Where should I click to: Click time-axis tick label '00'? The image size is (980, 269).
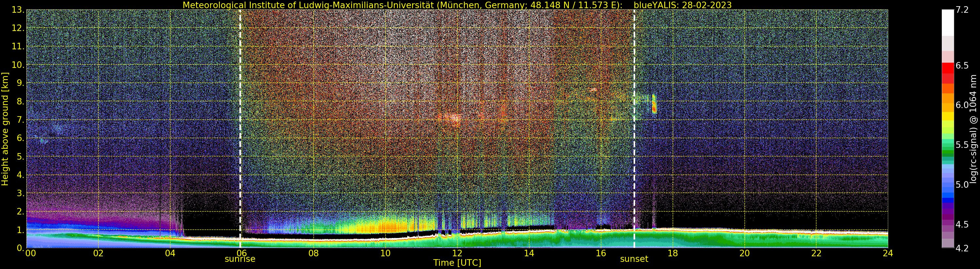point(30,253)
